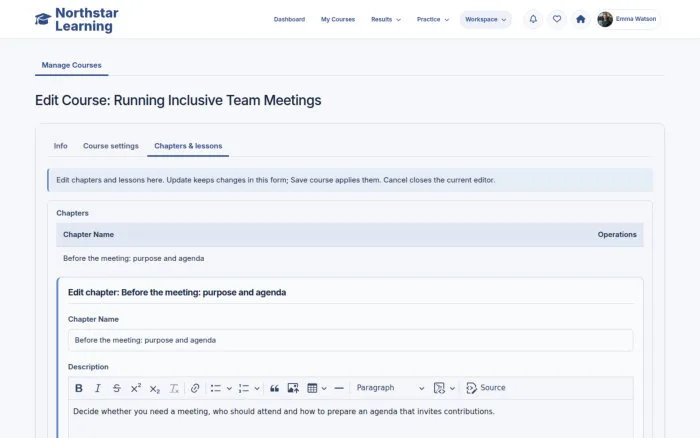This screenshot has height=438, width=700.
Task: Open the Practice menu dropdown
Action: click(x=433, y=19)
